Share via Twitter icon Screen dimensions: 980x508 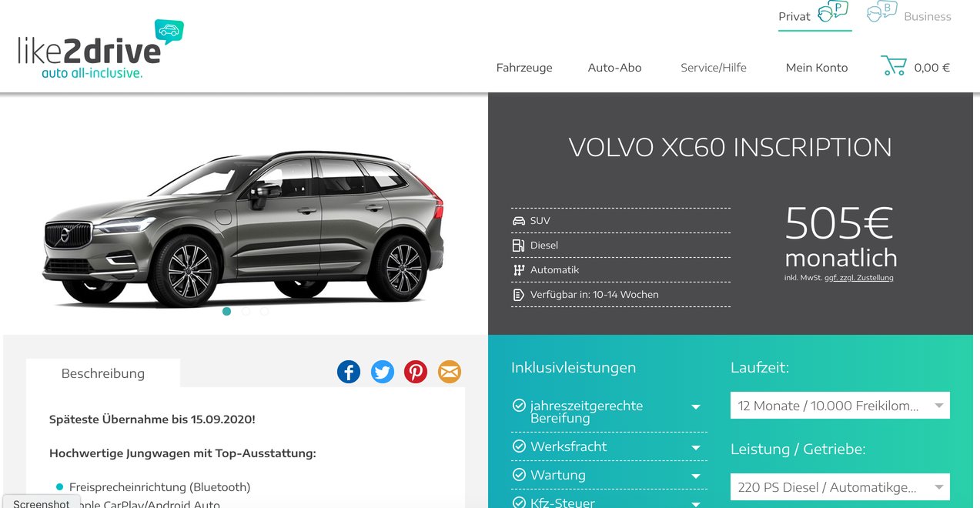(383, 373)
